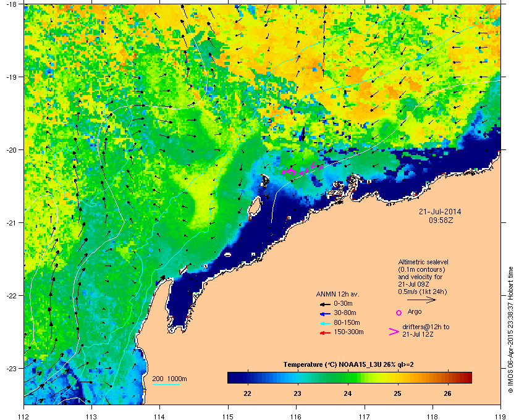The width and height of the screenshot is (519, 420).
Task: Click the 'drifters@12h to' legend text
Action: tap(426, 327)
